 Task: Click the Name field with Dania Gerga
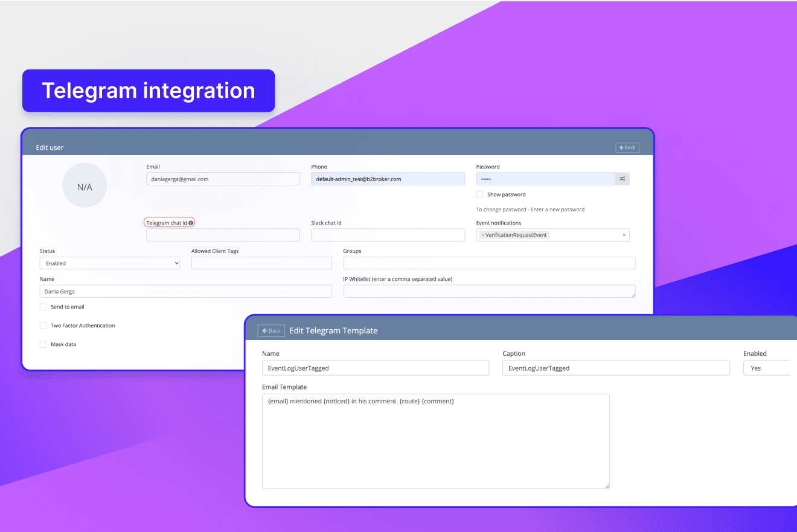pyautogui.click(x=186, y=291)
